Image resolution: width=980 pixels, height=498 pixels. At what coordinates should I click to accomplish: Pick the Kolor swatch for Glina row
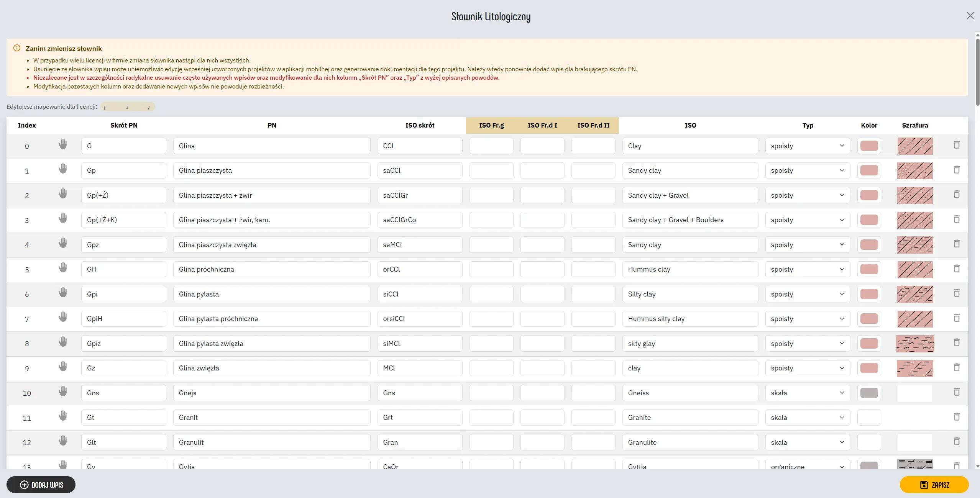point(869,146)
